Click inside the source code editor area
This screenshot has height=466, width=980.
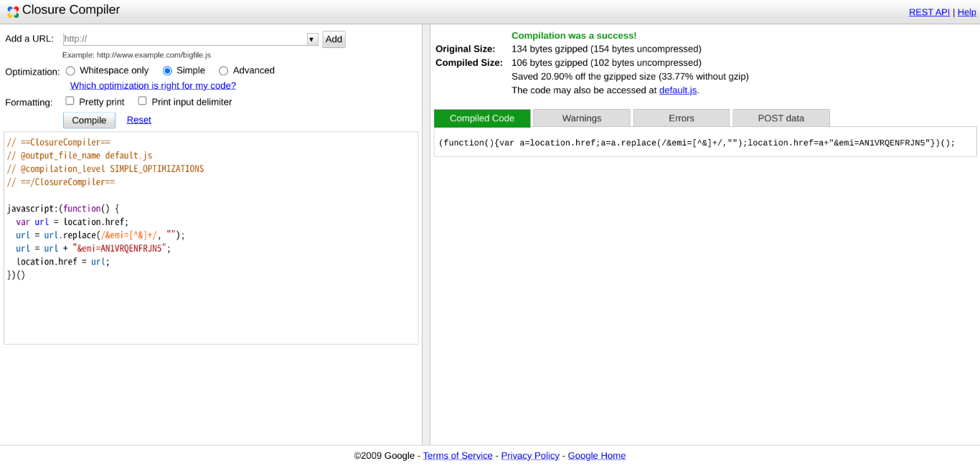(211, 238)
